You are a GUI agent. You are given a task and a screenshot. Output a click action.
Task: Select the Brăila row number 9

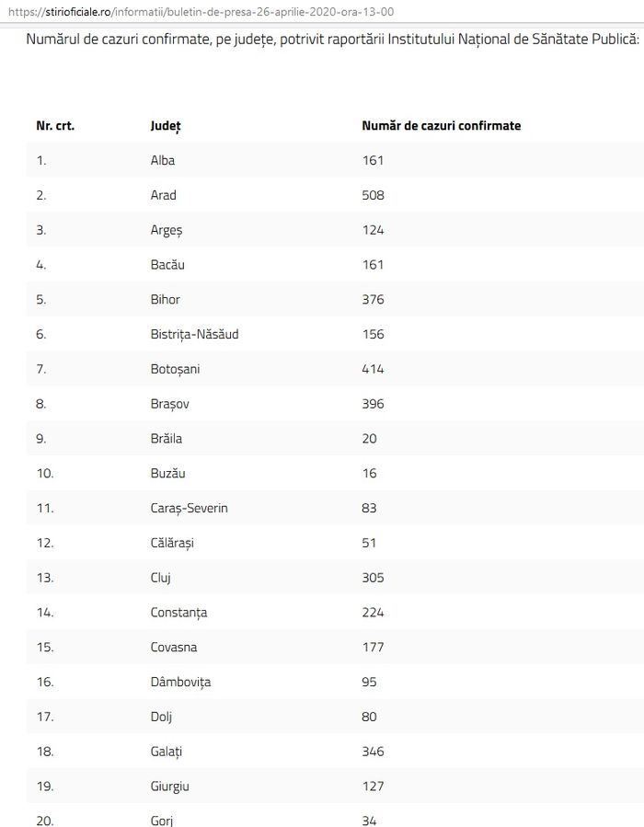click(41, 439)
